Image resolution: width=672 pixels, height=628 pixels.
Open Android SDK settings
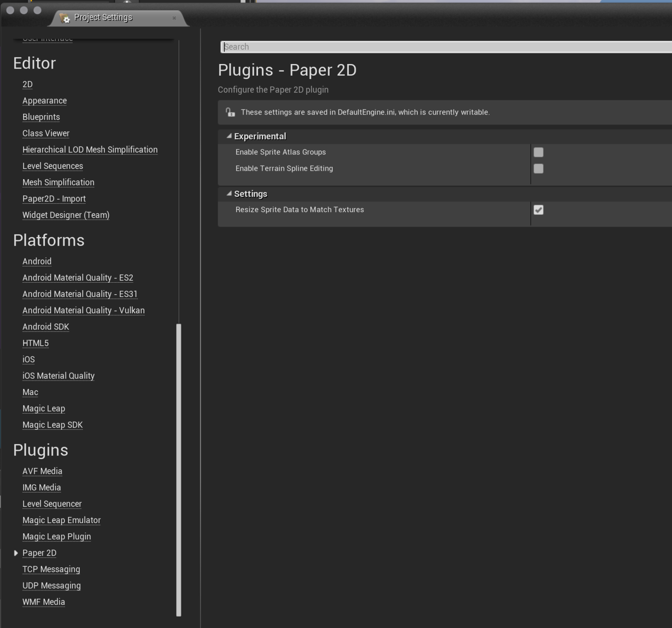pyautogui.click(x=46, y=327)
